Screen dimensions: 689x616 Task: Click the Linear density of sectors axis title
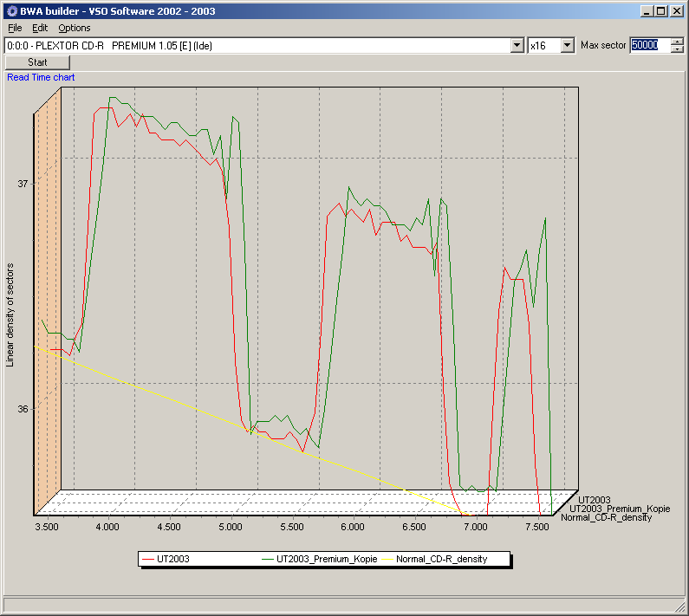click(x=10, y=315)
